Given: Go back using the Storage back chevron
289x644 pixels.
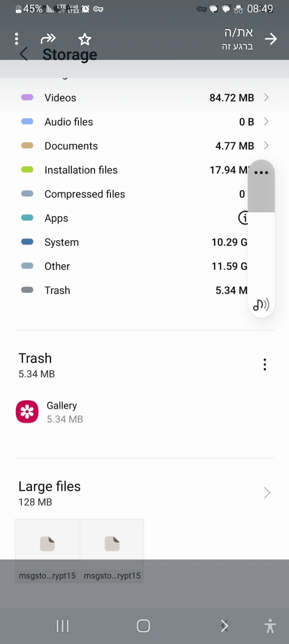Looking at the screenshot, I should pyautogui.click(x=24, y=54).
